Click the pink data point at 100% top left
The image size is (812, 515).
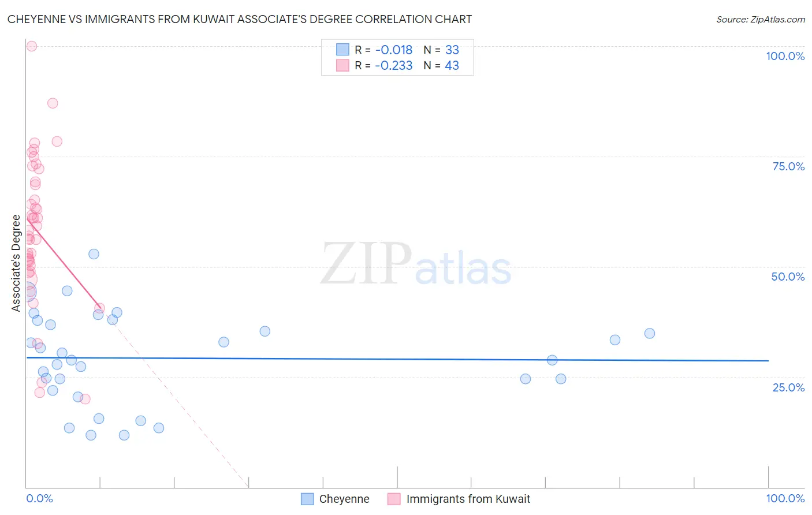[32, 46]
